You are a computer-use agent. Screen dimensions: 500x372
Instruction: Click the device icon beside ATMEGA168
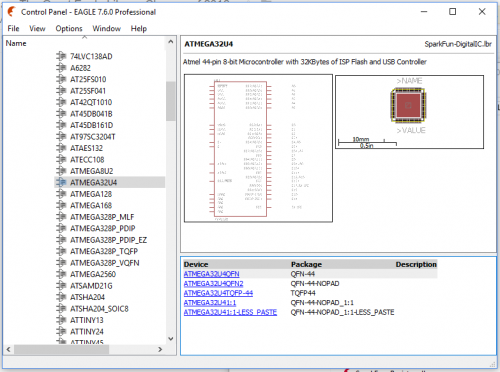tap(61, 205)
